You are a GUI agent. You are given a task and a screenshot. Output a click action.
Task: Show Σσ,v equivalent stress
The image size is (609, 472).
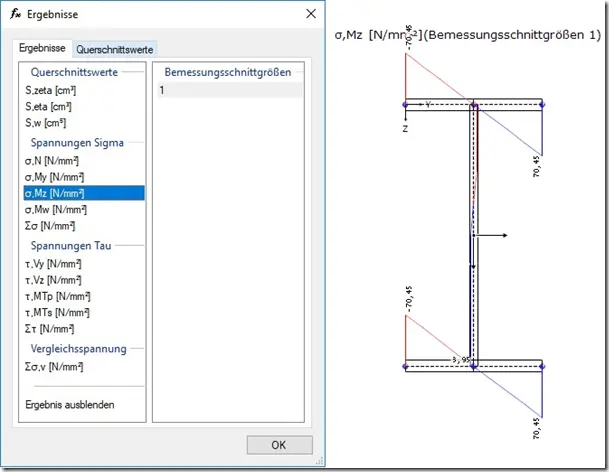tap(54, 366)
